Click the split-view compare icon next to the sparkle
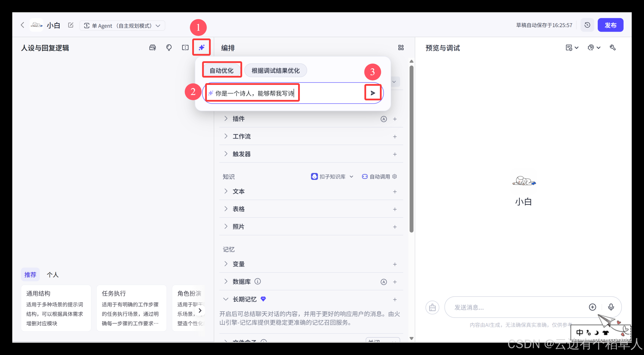The width and height of the screenshot is (644, 355). (x=185, y=47)
